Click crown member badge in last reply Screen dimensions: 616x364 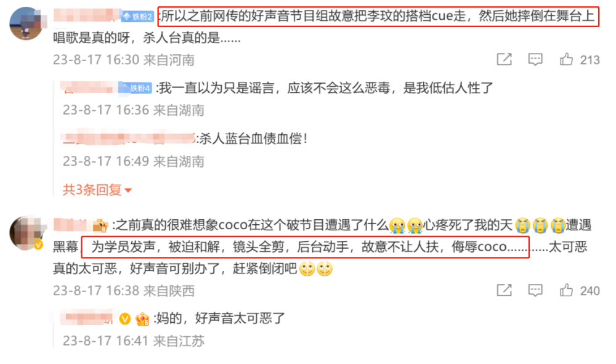coord(142,319)
